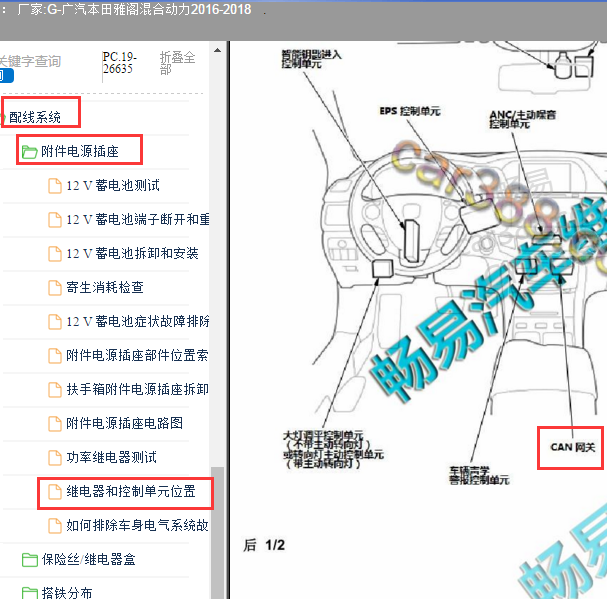Open 12 V 蓄电池端子断开 document
Screen dimensions: 607x599
[x=138, y=220]
